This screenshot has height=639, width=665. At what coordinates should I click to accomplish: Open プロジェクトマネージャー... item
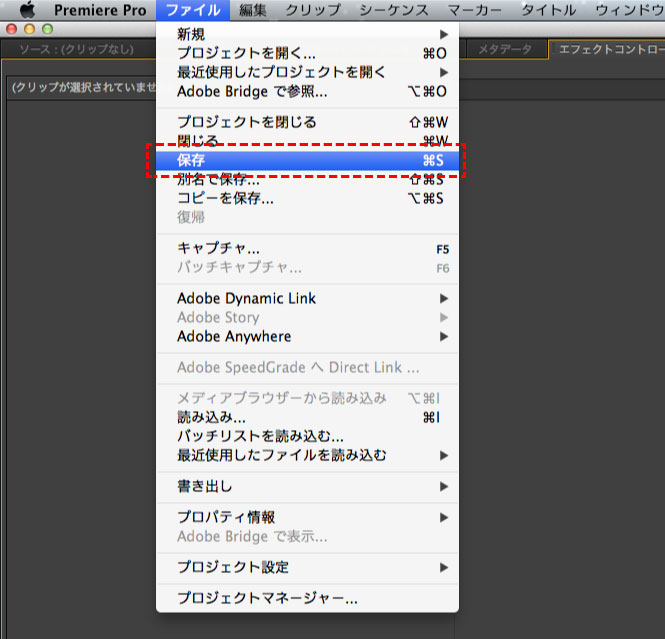307,598
